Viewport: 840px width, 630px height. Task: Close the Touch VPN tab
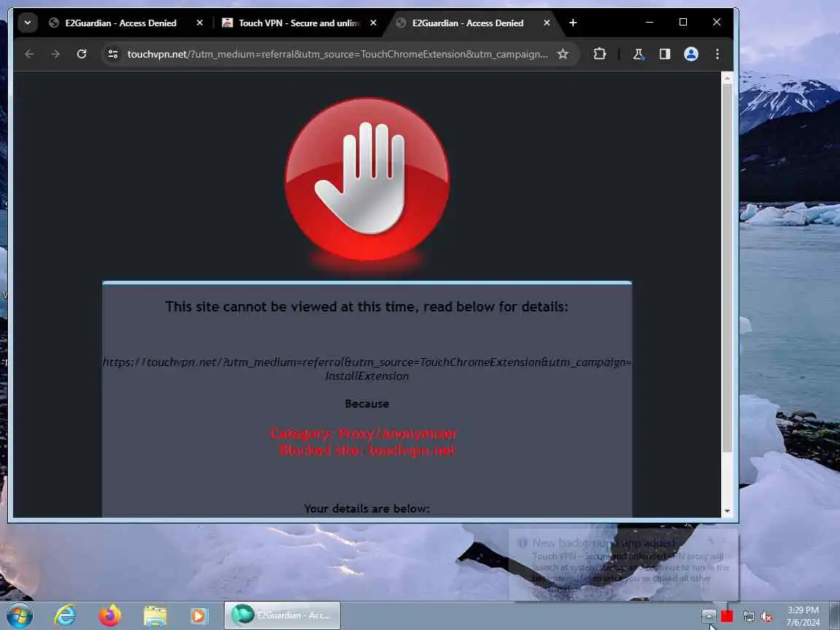373,23
